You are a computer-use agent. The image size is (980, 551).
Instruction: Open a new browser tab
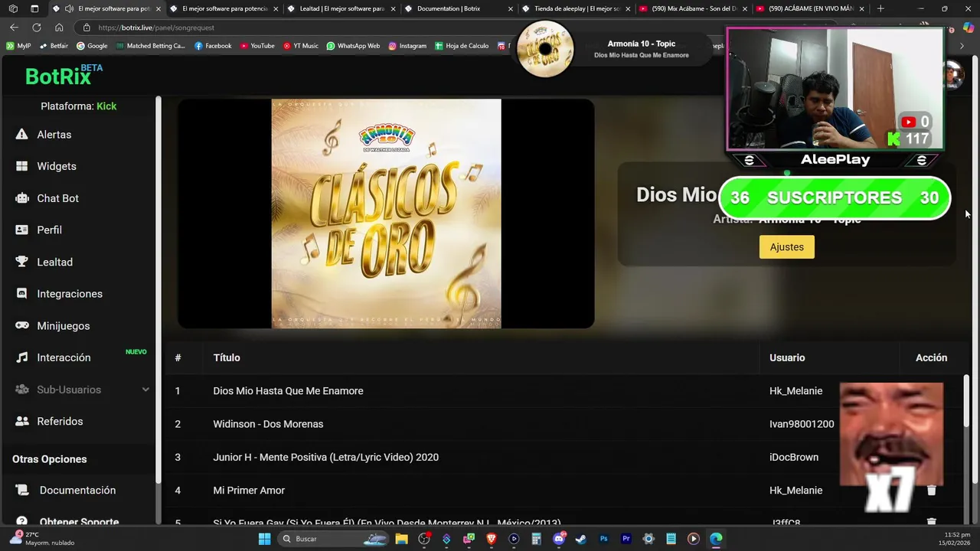click(880, 8)
